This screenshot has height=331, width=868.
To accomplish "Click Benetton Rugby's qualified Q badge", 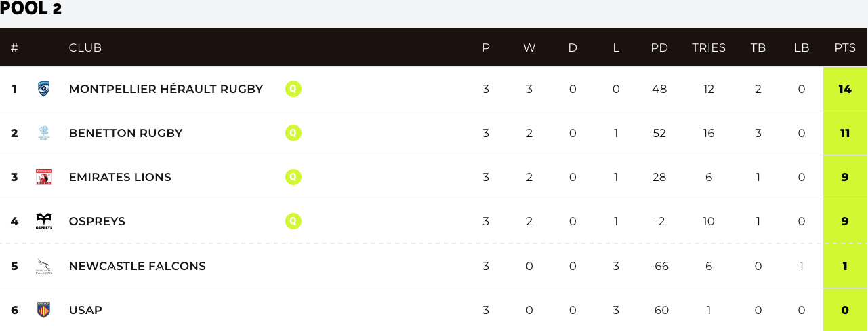I will 293,133.
